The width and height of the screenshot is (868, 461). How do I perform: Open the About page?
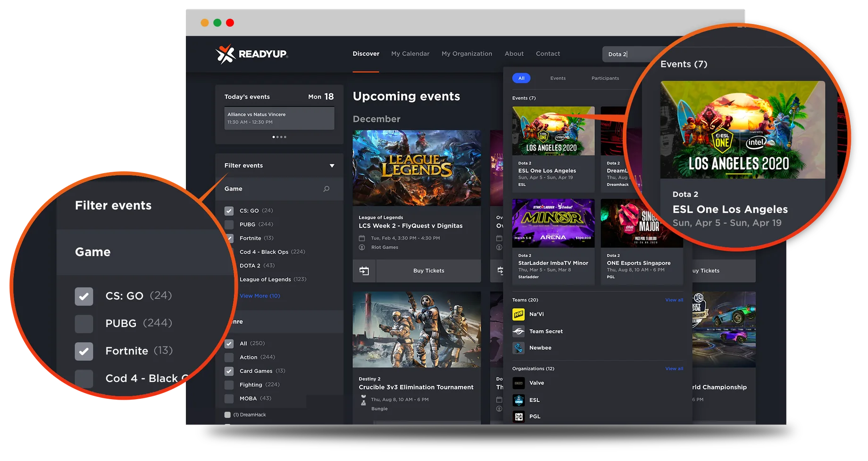(x=514, y=54)
